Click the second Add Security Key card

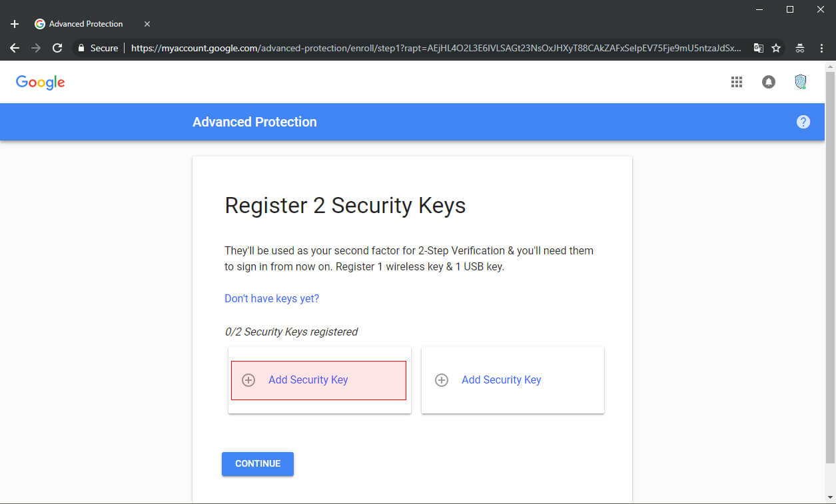click(512, 380)
